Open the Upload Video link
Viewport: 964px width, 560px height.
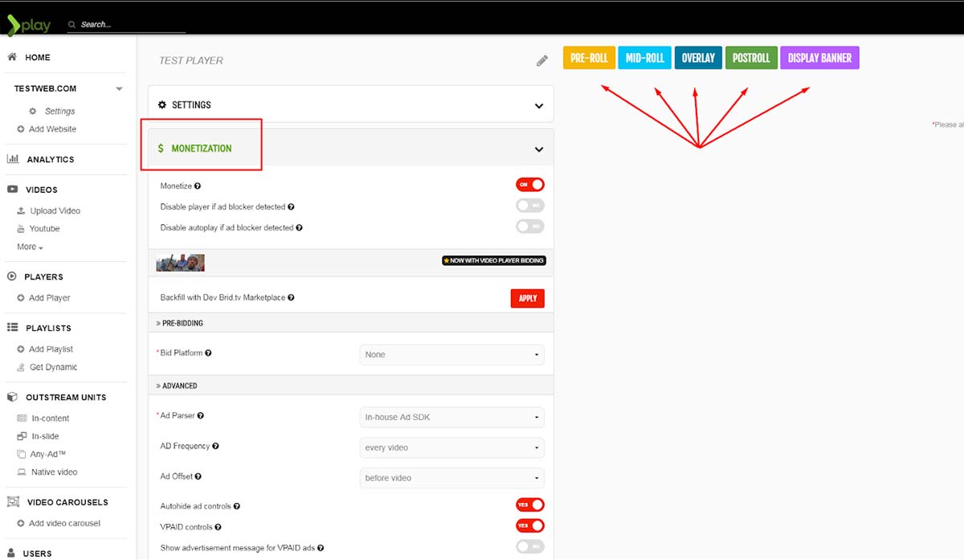click(55, 211)
